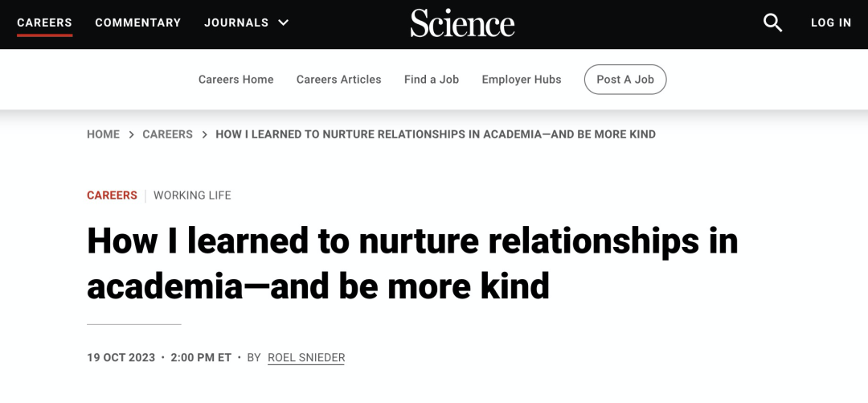Open Employer Hubs page
Viewport: 868px width, 403px height.
click(x=522, y=80)
